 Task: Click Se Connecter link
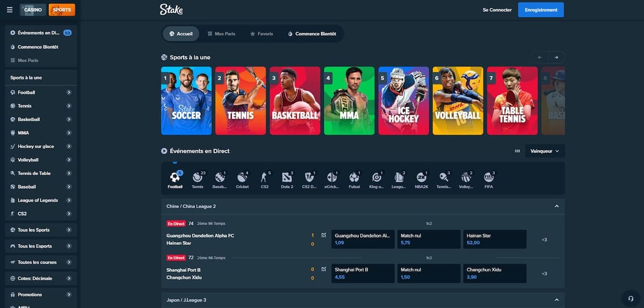click(x=497, y=10)
